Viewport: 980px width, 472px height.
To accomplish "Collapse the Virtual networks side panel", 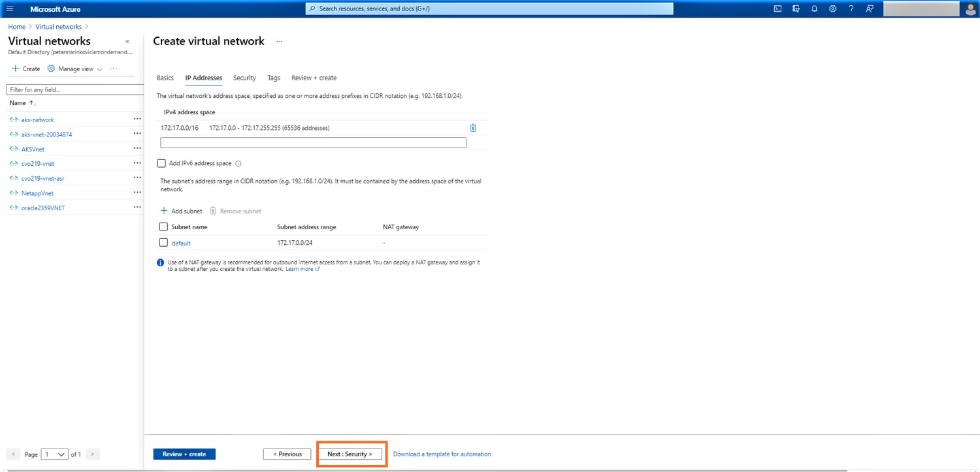I will click(x=127, y=41).
